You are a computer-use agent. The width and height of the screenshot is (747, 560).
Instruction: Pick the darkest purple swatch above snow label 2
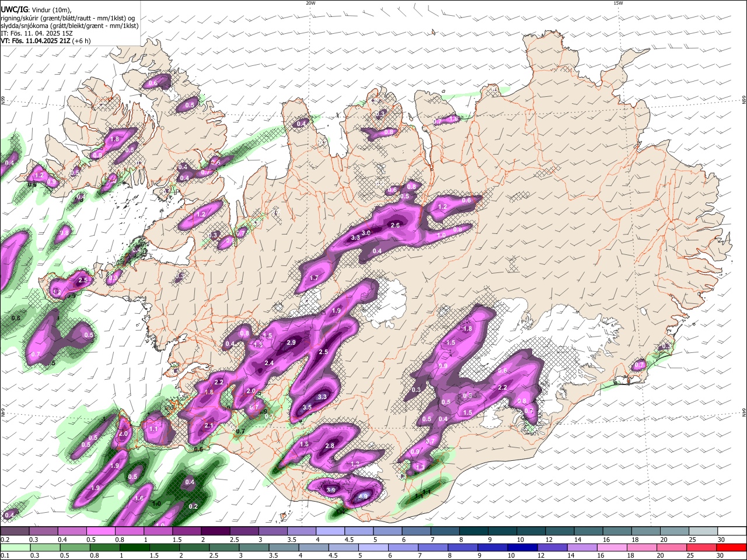click(x=215, y=531)
